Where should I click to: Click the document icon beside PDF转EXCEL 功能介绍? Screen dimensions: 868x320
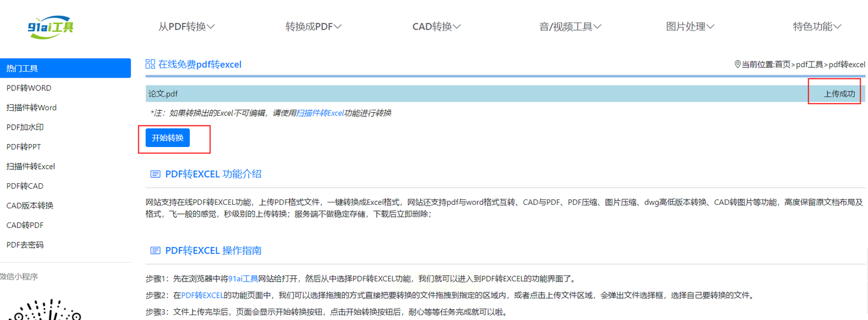pyautogui.click(x=156, y=174)
